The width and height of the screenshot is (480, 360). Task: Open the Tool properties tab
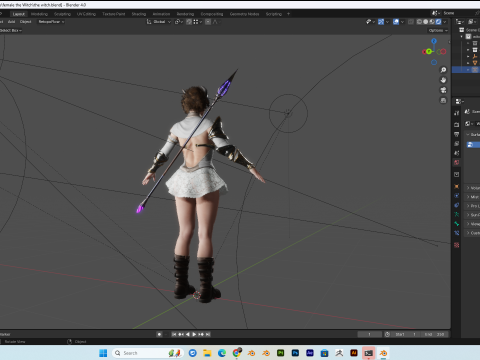click(x=457, y=113)
